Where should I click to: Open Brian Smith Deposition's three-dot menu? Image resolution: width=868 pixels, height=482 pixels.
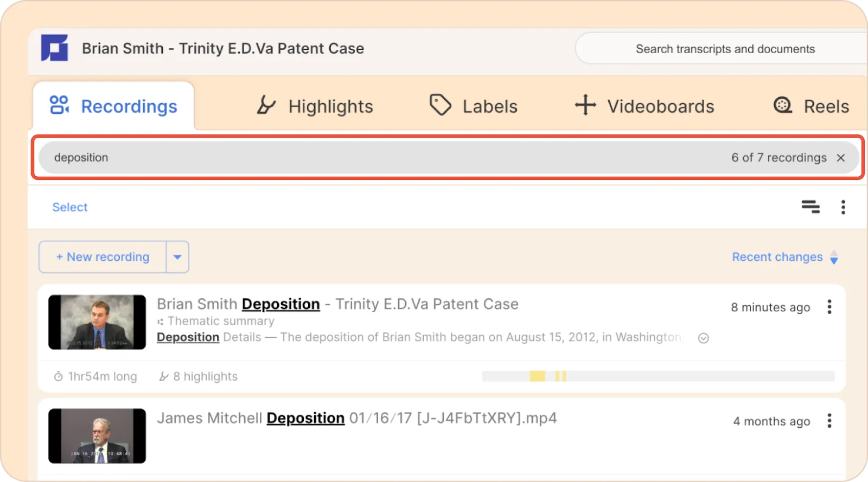[829, 307]
